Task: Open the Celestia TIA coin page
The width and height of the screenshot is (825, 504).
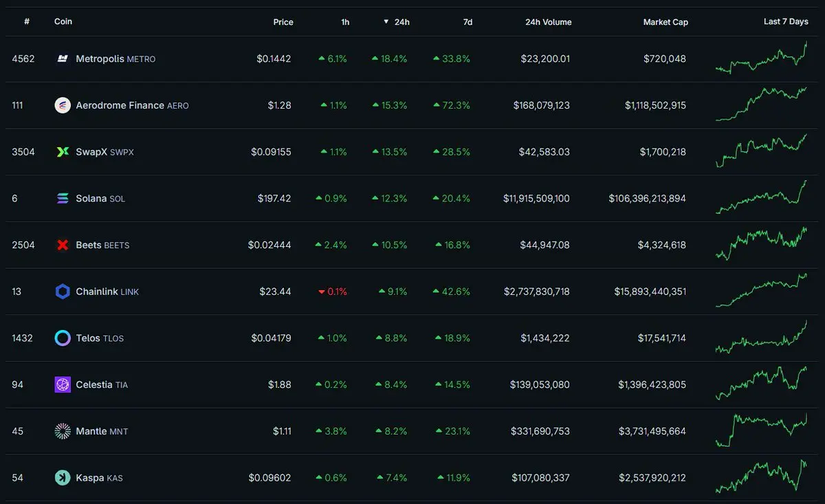Action: 102,384
